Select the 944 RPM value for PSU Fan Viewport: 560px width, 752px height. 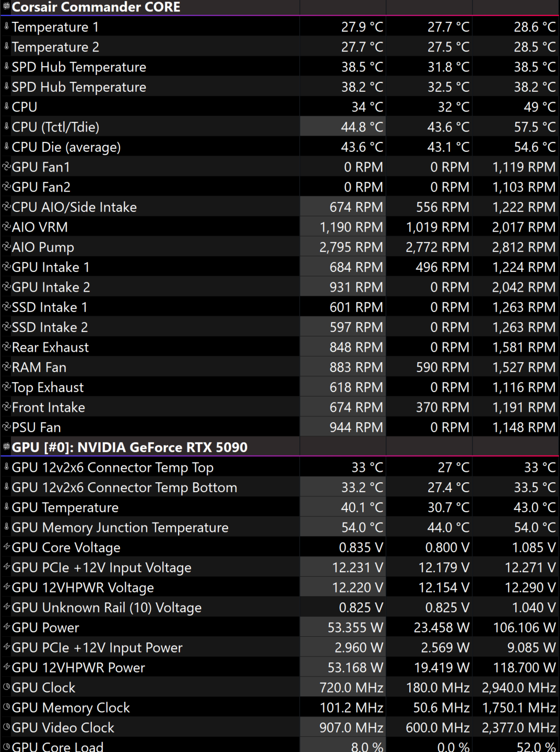[356, 428]
